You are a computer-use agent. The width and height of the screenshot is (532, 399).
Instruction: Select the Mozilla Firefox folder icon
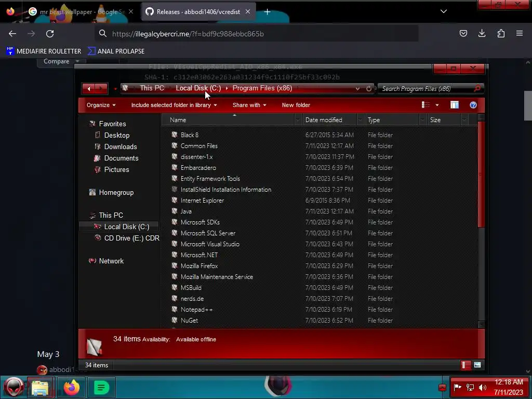[x=175, y=265]
